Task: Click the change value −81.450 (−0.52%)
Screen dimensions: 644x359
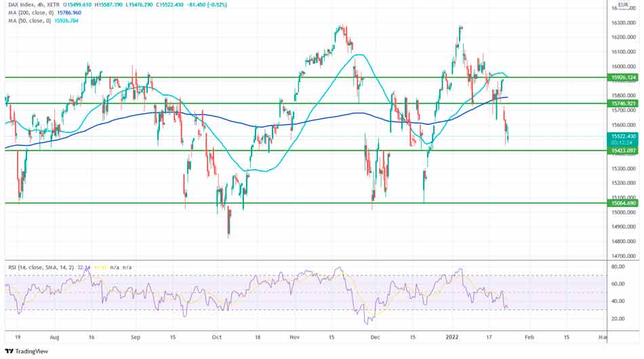Action: tap(207, 5)
